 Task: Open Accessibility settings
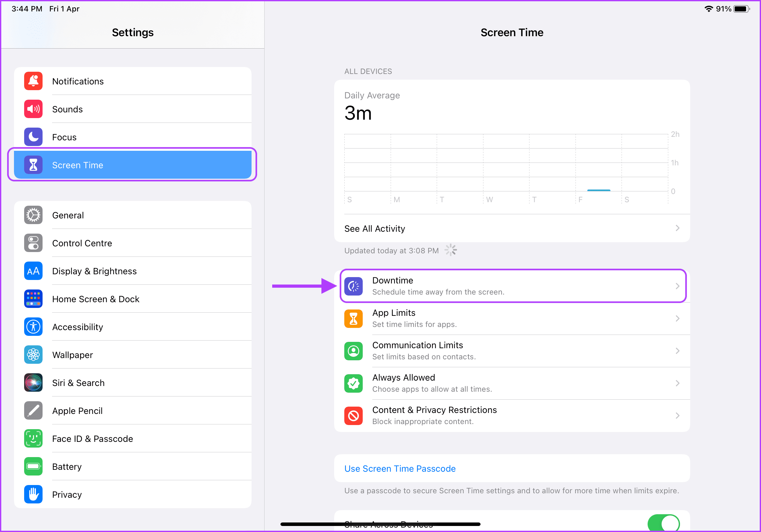[132, 327]
